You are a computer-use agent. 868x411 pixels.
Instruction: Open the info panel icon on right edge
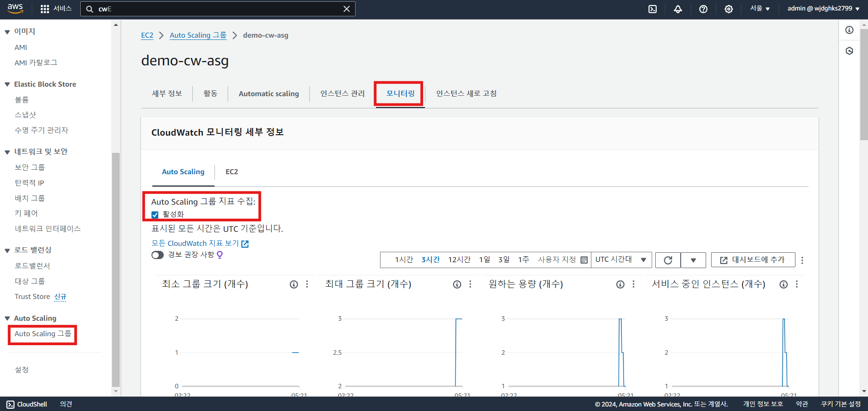849,30
